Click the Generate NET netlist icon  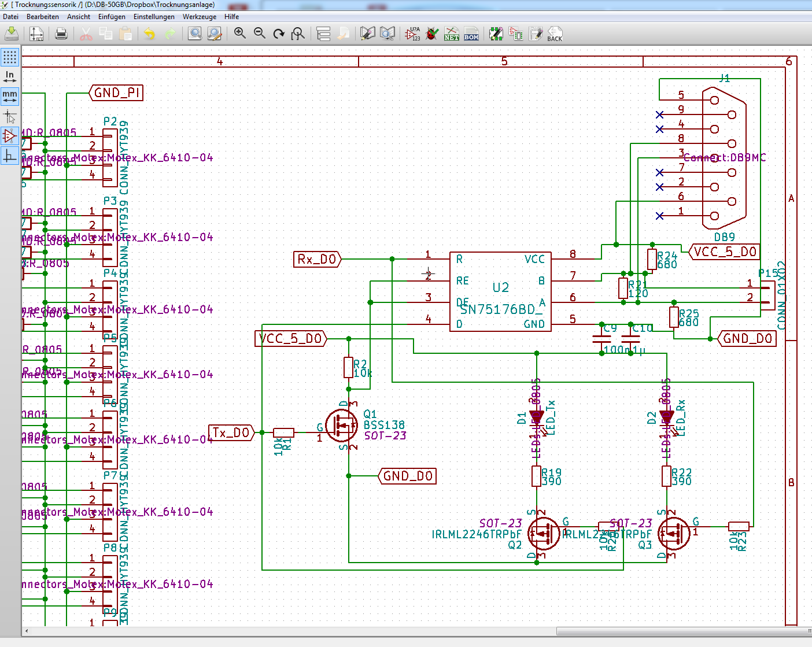452,34
